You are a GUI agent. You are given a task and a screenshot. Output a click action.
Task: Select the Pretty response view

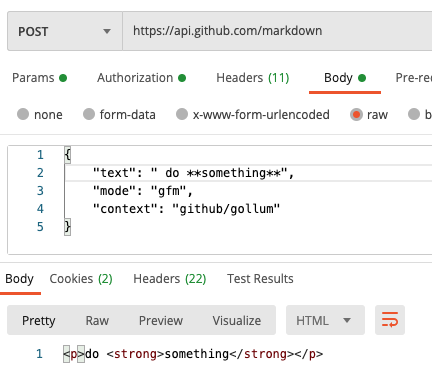point(39,321)
